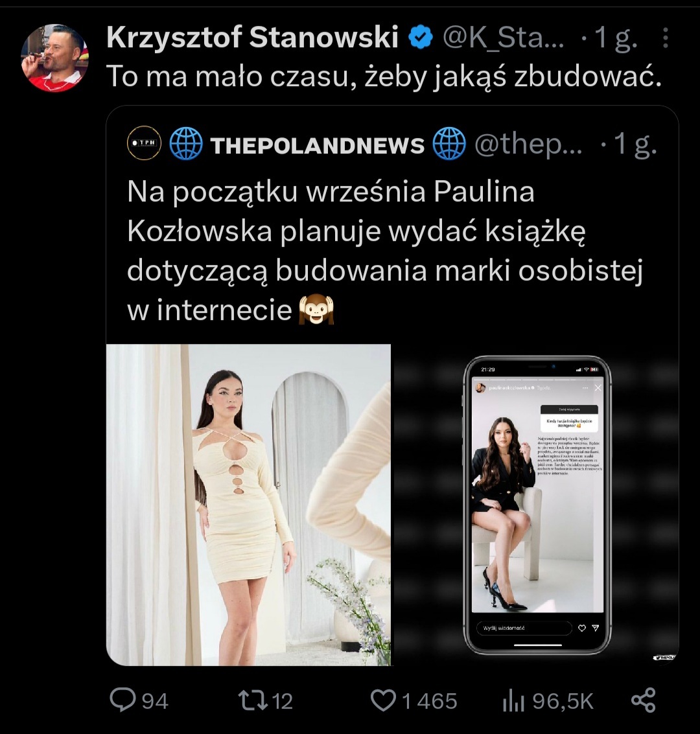This screenshot has height=734, width=700.
Task: Open the photo of woman in cream dress
Action: (248, 504)
